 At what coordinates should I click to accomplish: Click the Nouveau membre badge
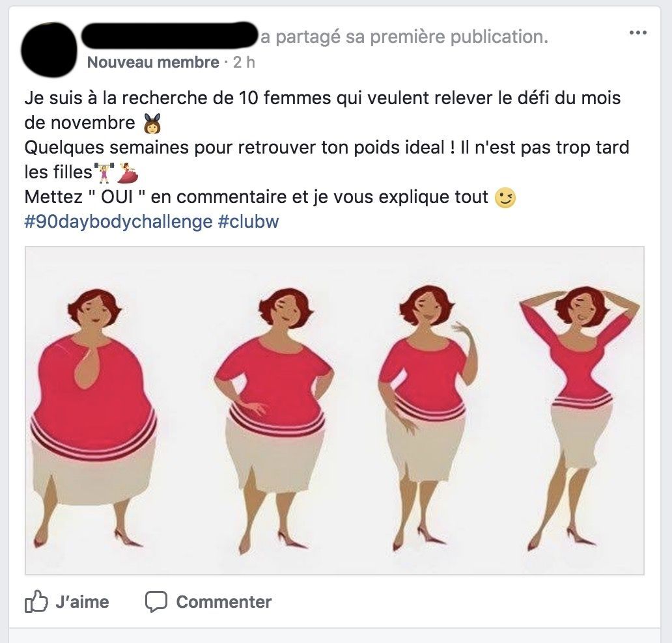[153, 62]
